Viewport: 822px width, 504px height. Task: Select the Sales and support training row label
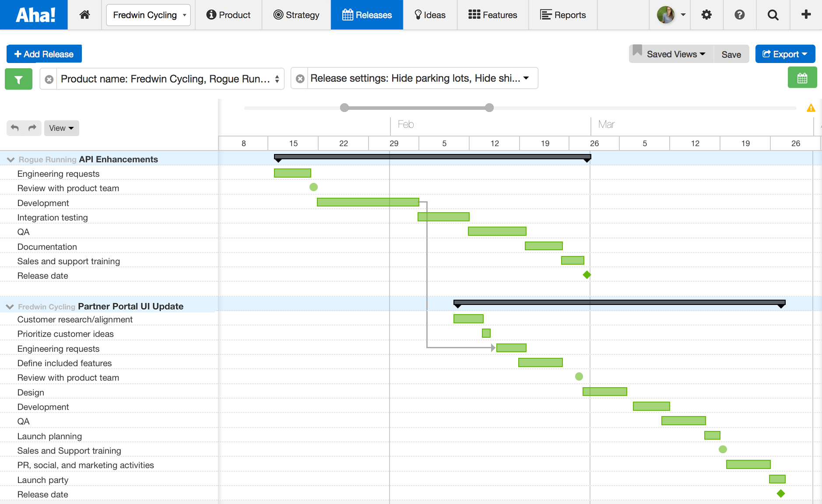pos(68,261)
